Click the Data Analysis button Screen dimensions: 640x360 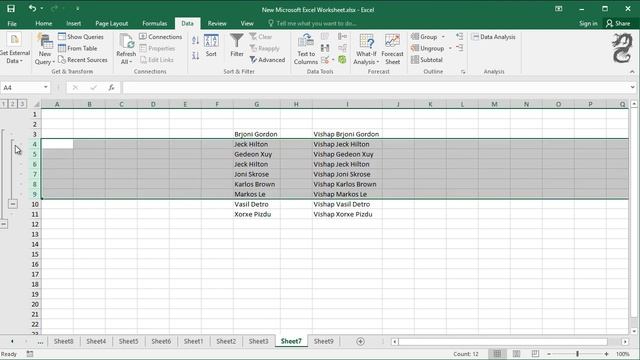pyautogui.click(x=493, y=37)
